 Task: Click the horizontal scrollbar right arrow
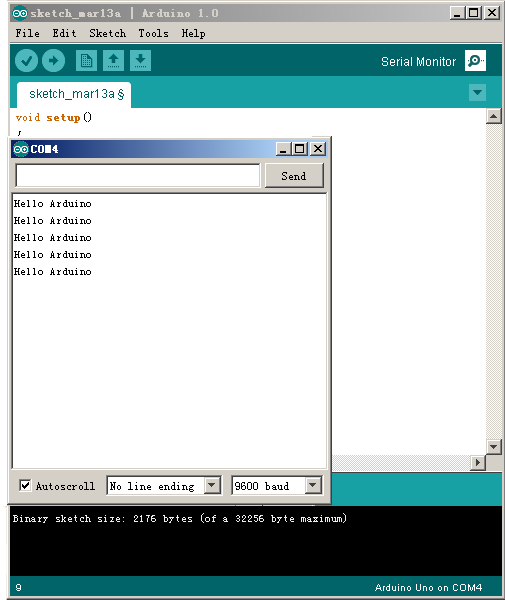click(477, 462)
